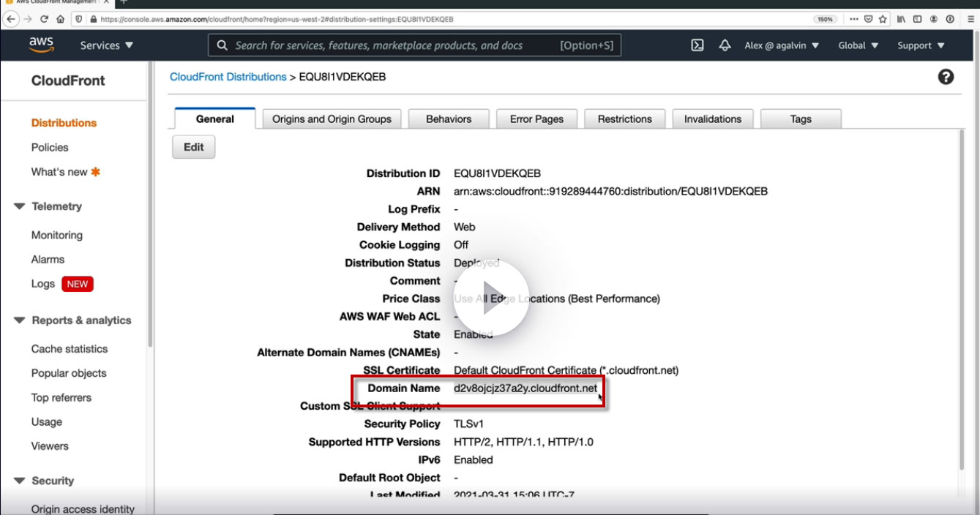This screenshot has width=980, height=515.
Task: Open the Global region dropdown
Action: (859, 45)
